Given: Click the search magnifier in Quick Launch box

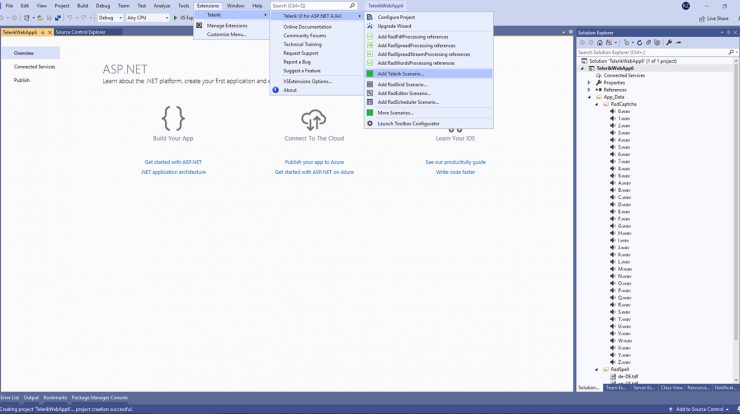Looking at the screenshot, I should [x=352, y=6].
